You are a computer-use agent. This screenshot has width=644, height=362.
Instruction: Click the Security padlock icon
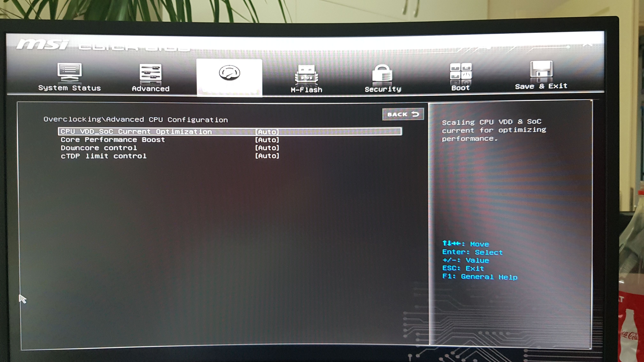[382, 74]
